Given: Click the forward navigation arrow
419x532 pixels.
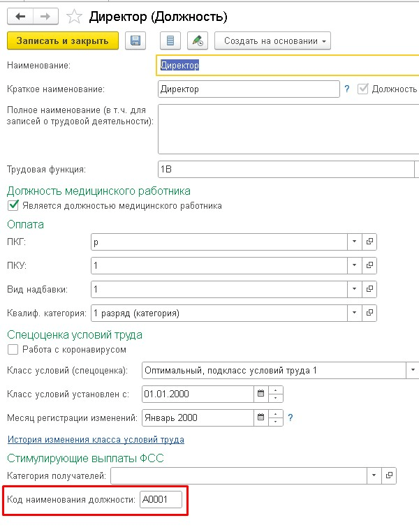Looking at the screenshot, I should (44, 16).
